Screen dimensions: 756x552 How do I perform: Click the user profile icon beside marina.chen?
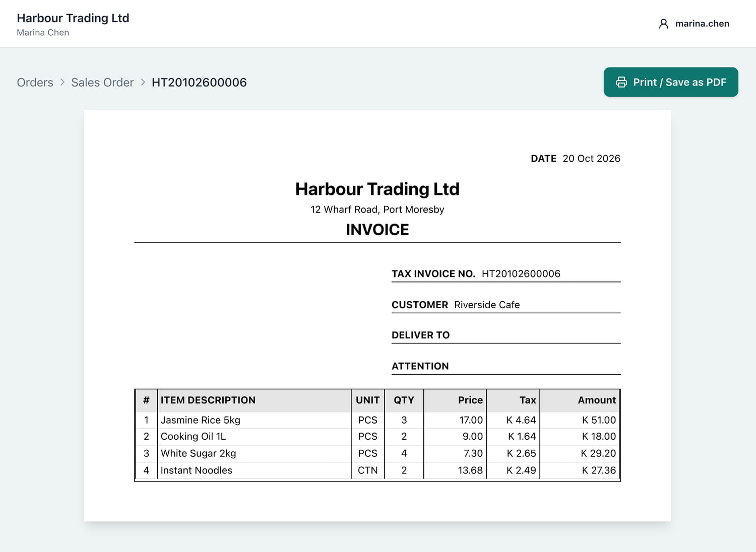(x=664, y=24)
